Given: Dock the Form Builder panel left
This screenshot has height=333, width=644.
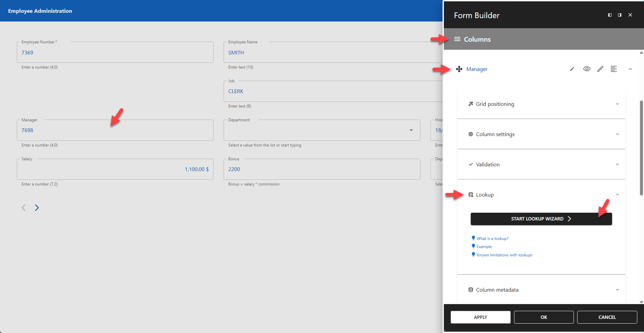Looking at the screenshot, I should pyautogui.click(x=609, y=15).
